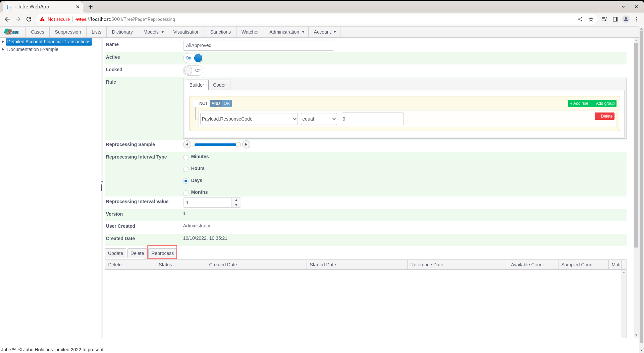Open the Dictionary menu item
The height and width of the screenshot is (353, 644).
122,32
